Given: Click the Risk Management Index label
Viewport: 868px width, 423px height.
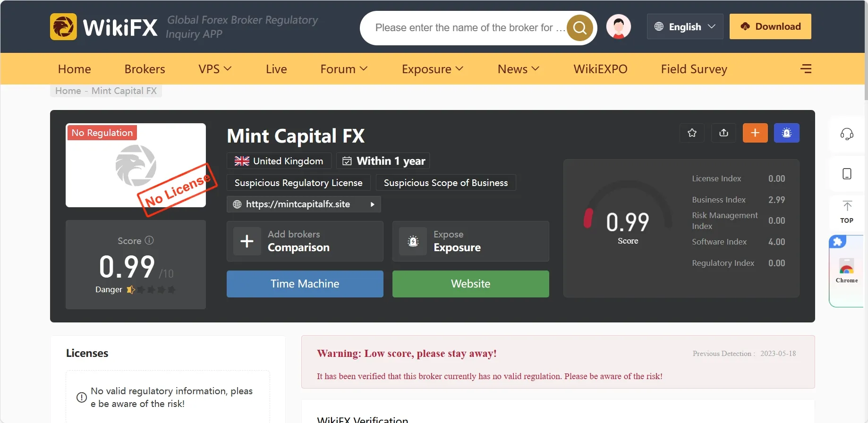Looking at the screenshot, I should point(725,220).
